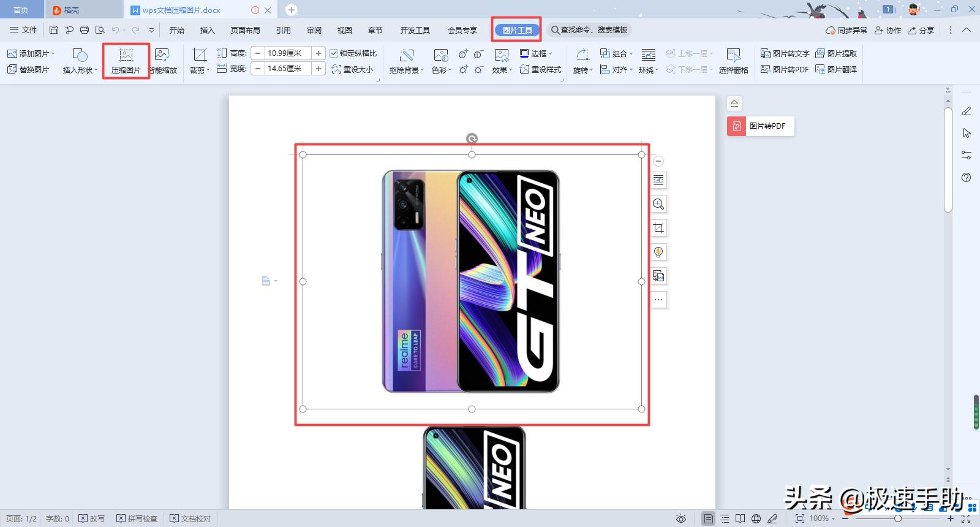This screenshot has width=980, height=527.
Task: Click Reset Size (重设大小) icon
Action: [x=352, y=69]
